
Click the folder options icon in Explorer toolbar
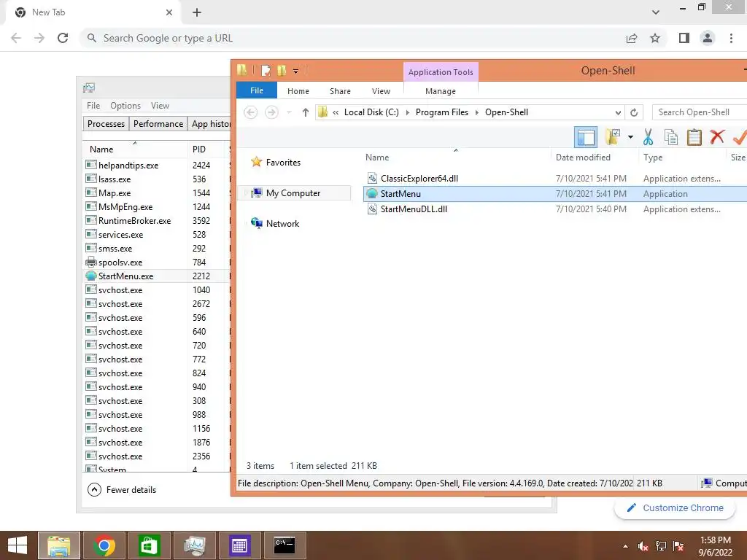613,136
